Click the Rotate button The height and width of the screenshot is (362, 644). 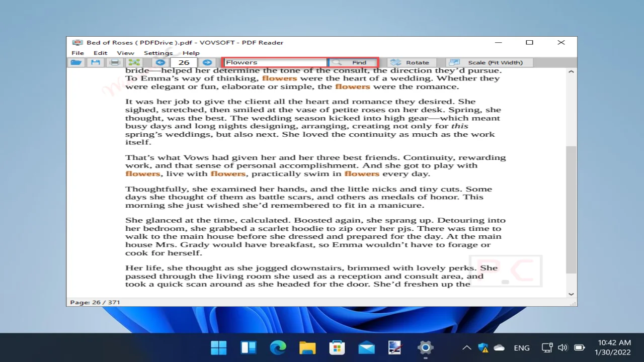click(411, 62)
